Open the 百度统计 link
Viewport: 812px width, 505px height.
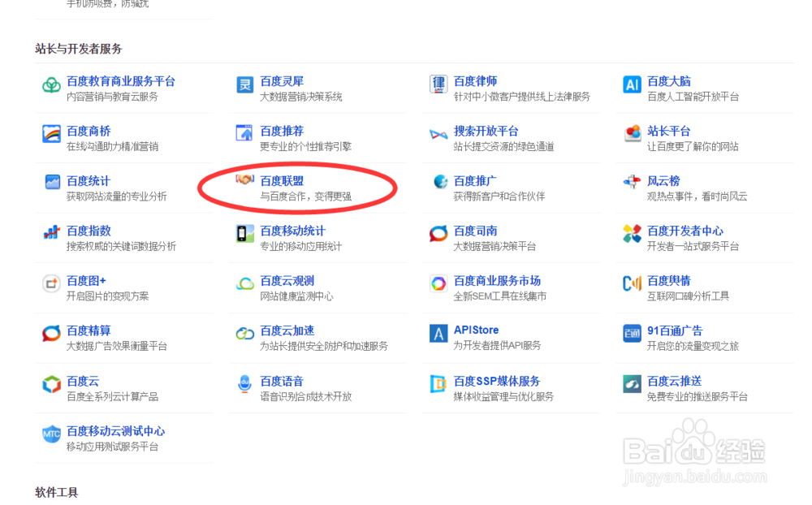coord(89,181)
